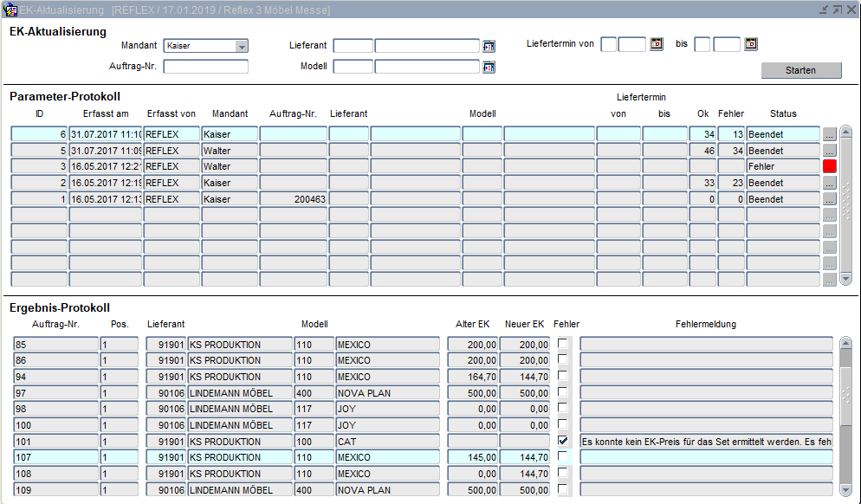
Task: Click the red Fehler status indicator
Action: tap(830, 166)
